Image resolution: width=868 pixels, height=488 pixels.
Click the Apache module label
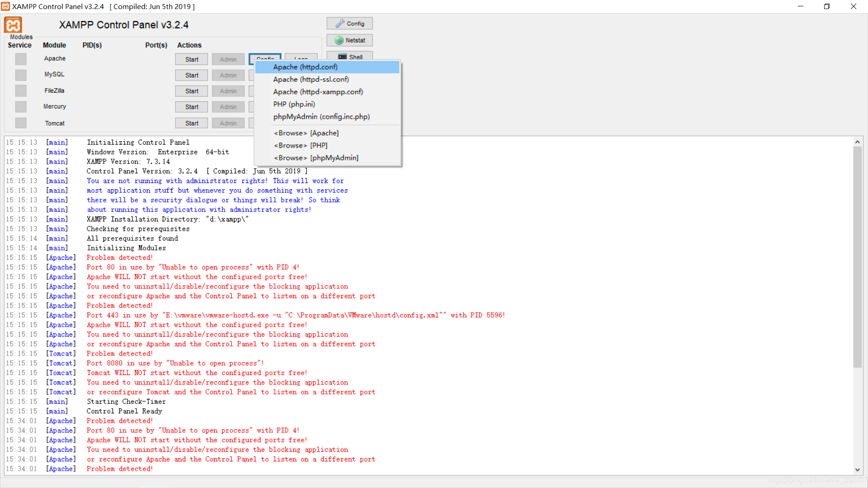pos(55,58)
